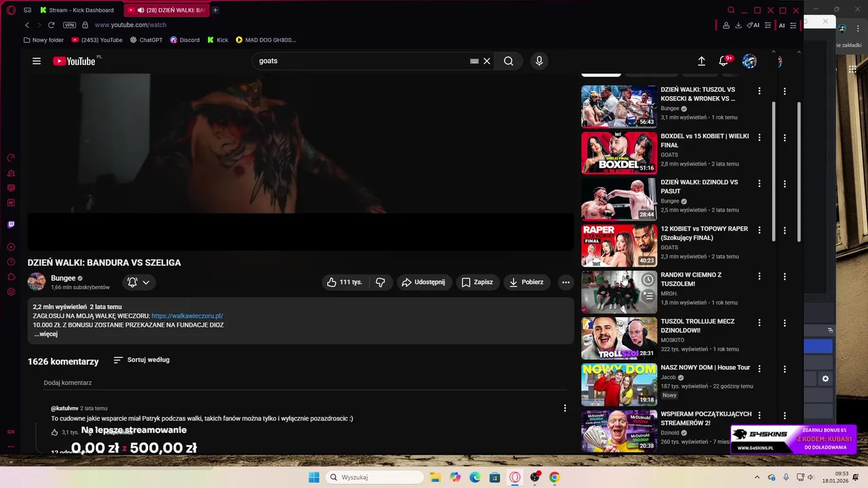Expand subscription notification options chevron
This screenshot has height=488, width=868.
coord(146,282)
